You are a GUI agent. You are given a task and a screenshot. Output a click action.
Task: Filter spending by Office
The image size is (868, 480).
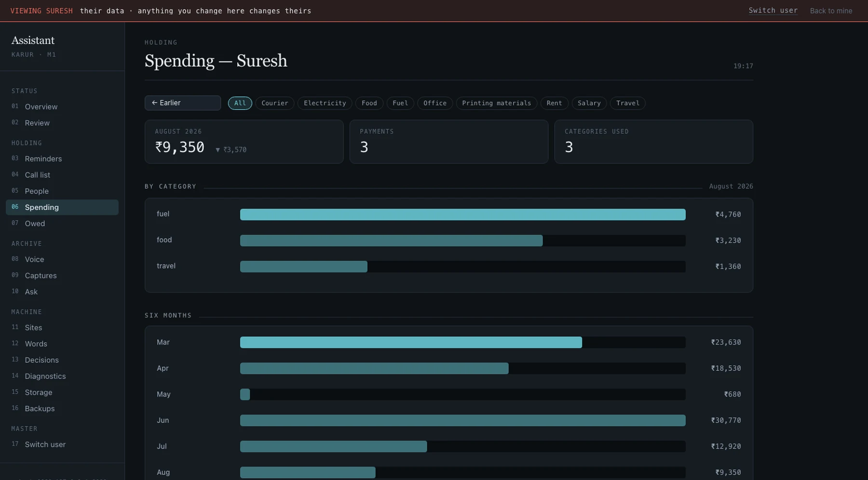click(x=435, y=103)
